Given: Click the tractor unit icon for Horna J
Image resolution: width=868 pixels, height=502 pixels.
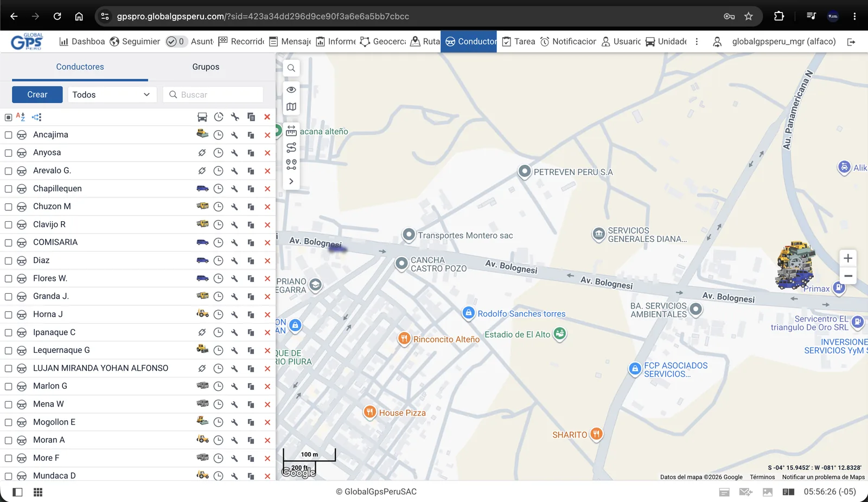Looking at the screenshot, I should [202, 314].
